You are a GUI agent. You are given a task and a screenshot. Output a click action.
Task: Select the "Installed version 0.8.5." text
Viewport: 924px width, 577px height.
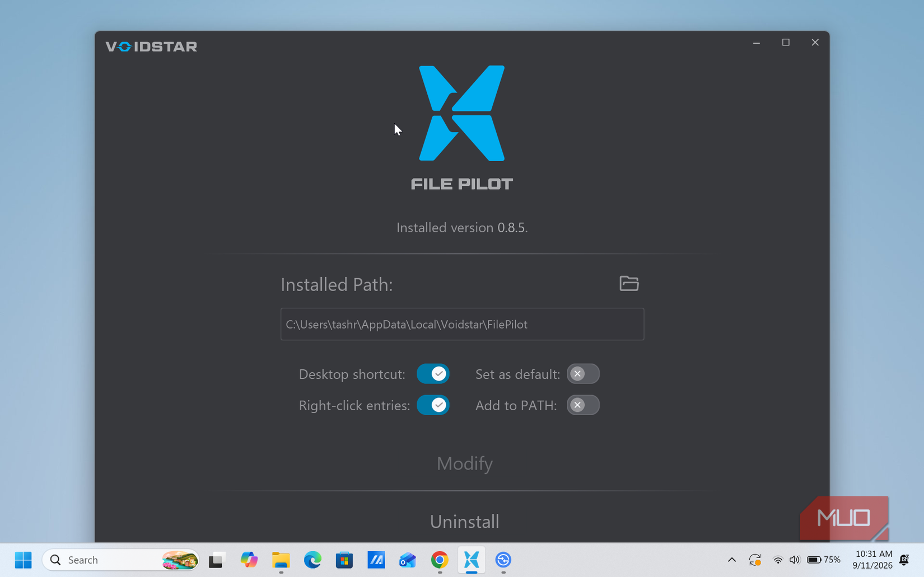(462, 228)
